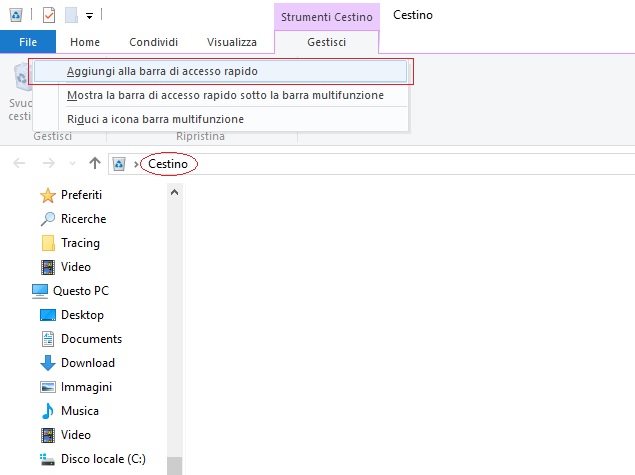Switch to the Visualizza ribbon tab
This screenshot has height=475, width=635.
pyautogui.click(x=232, y=42)
